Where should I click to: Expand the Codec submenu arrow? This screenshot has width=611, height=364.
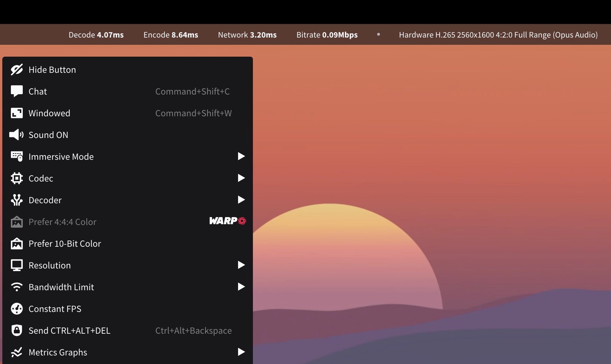tap(241, 178)
